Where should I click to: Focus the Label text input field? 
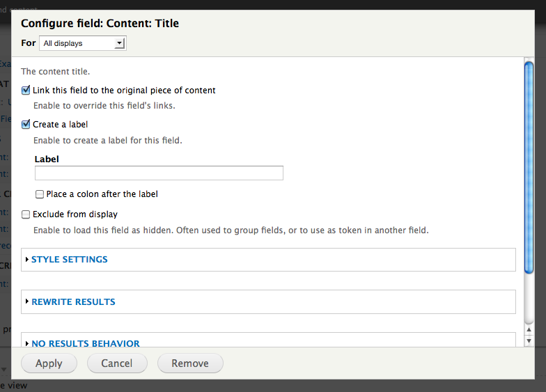pyautogui.click(x=159, y=173)
